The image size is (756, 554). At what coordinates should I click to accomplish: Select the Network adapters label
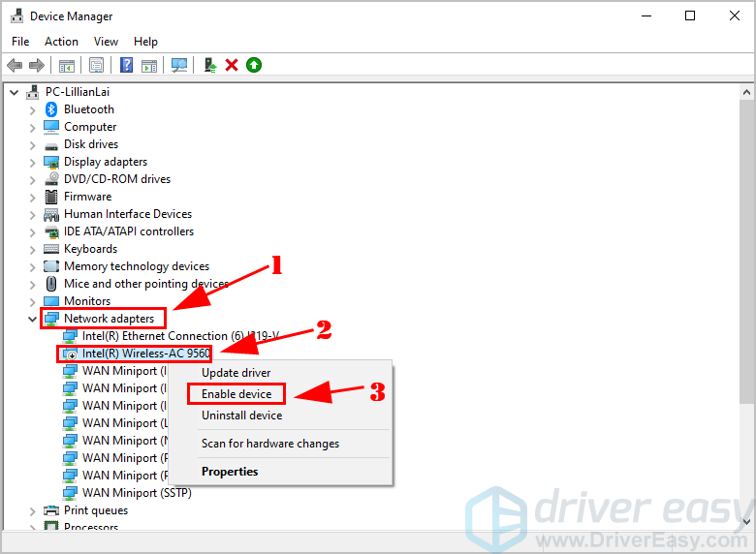(x=109, y=319)
